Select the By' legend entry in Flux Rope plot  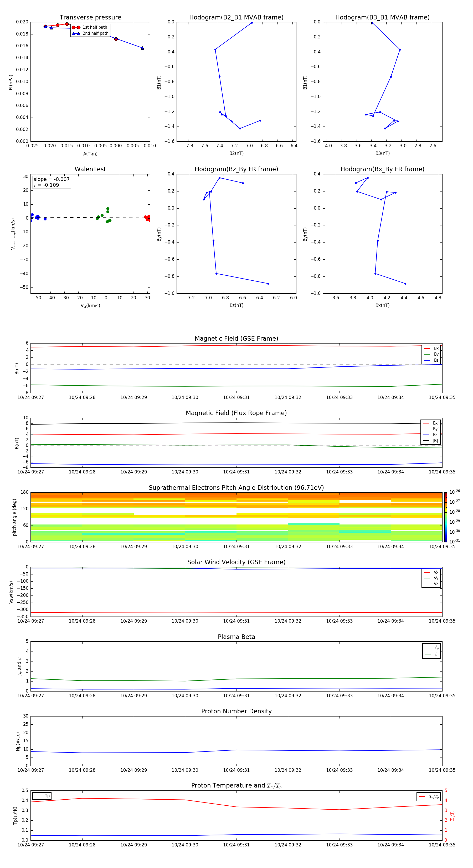[x=431, y=429]
